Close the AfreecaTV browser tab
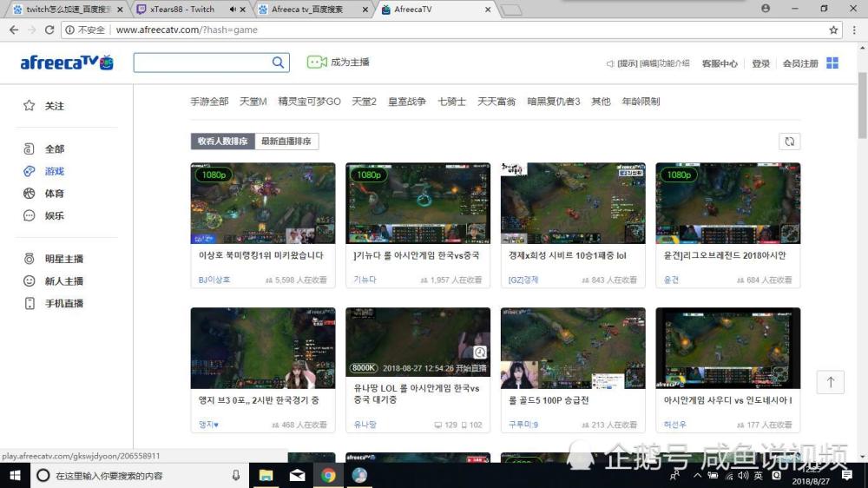This screenshot has height=488, width=868. click(488, 10)
